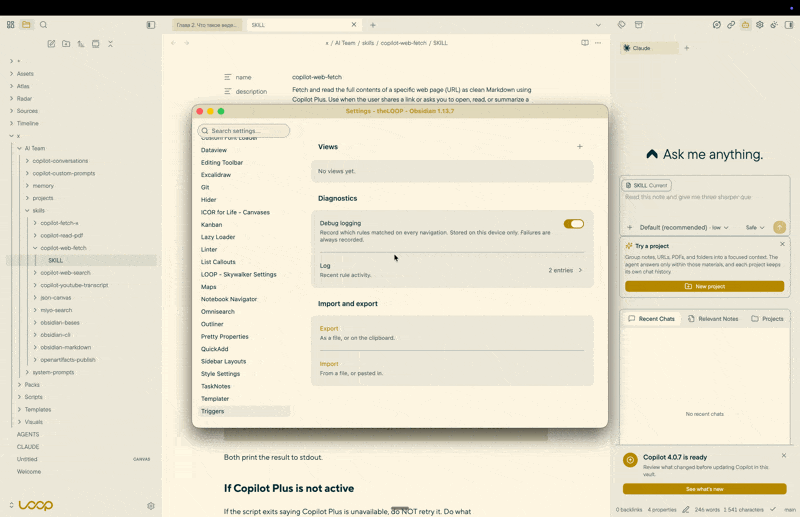Open search in the left sidebar

click(43, 24)
